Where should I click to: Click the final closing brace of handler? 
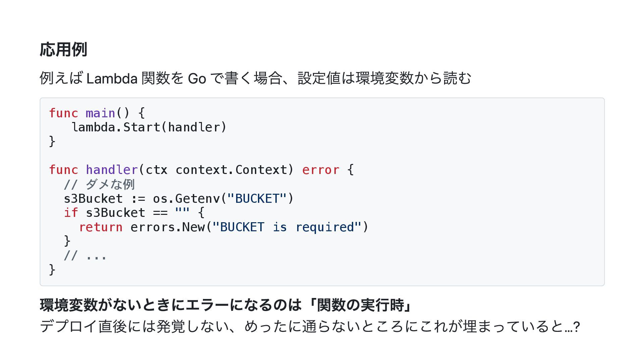click(x=52, y=269)
